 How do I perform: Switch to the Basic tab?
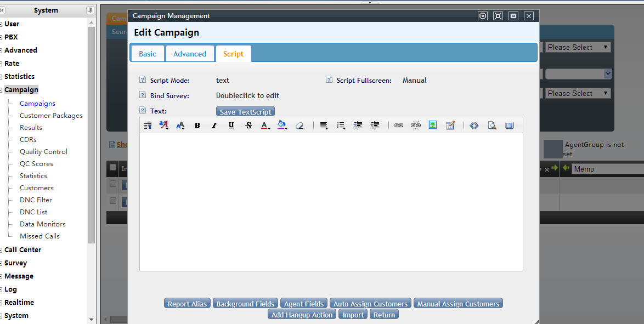coord(148,54)
